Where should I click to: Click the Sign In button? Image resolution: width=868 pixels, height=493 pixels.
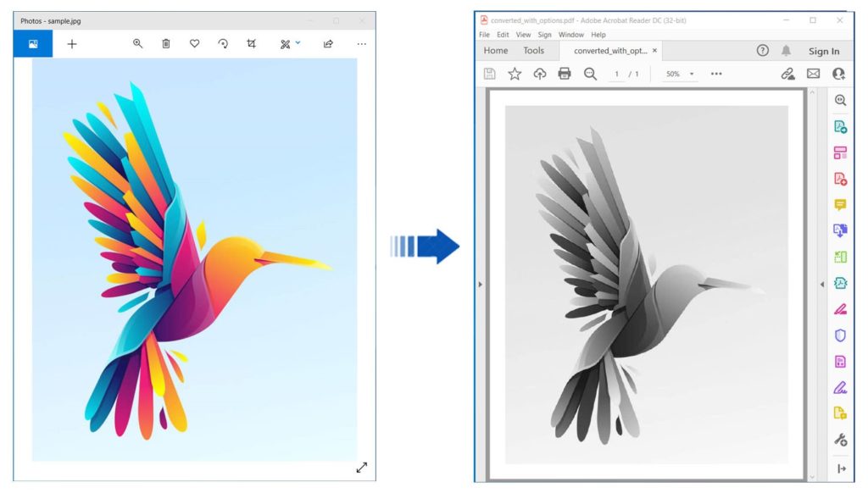click(824, 52)
